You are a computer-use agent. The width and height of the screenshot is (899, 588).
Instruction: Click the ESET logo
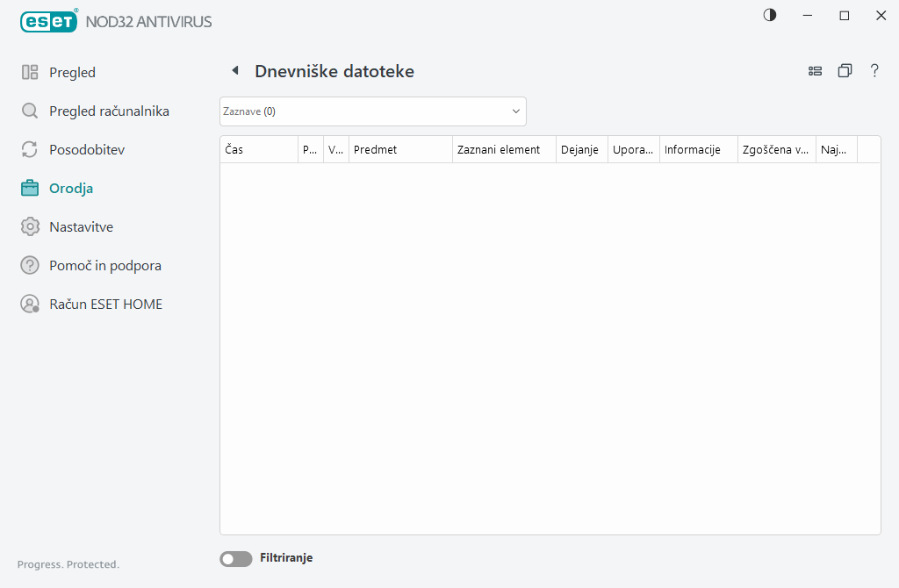coord(49,20)
